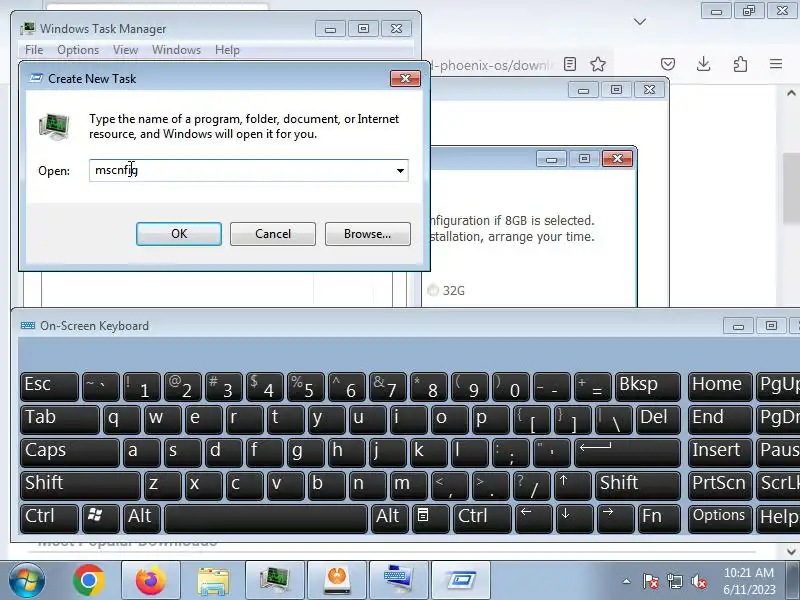This screenshot has width=800, height=600.
Task: Switch to Task Manager taskbar icon
Action: pos(274,581)
